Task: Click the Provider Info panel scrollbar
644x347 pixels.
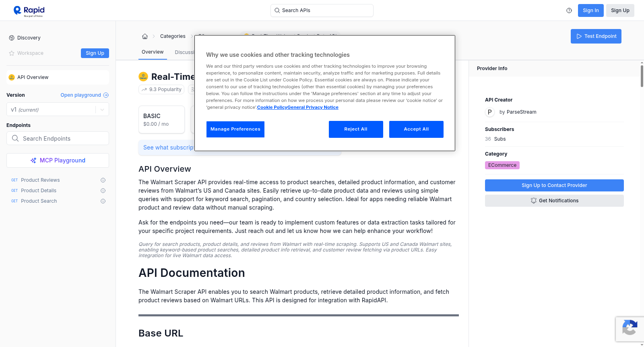Action: tap(642, 76)
